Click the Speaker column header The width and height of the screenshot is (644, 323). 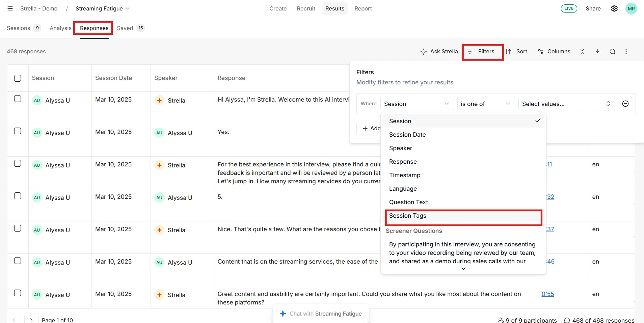[x=166, y=78]
